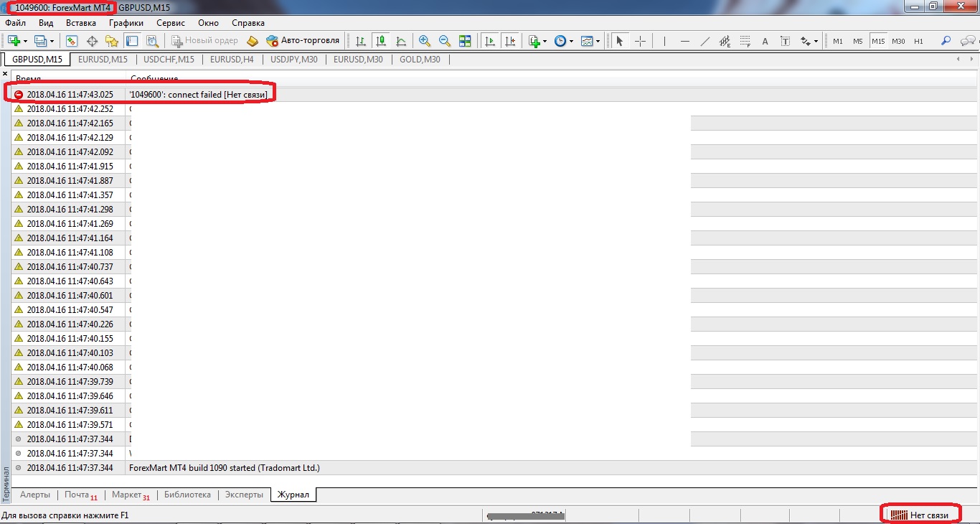This screenshot has height=524, width=980.
Task: Click the zoom in magnifier icon
Action: [425, 41]
